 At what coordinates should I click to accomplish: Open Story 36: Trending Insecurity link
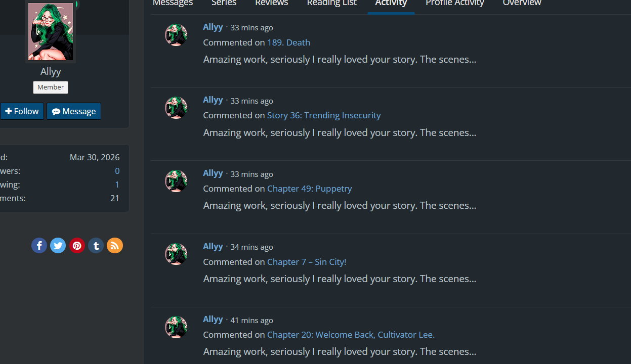pos(324,115)
